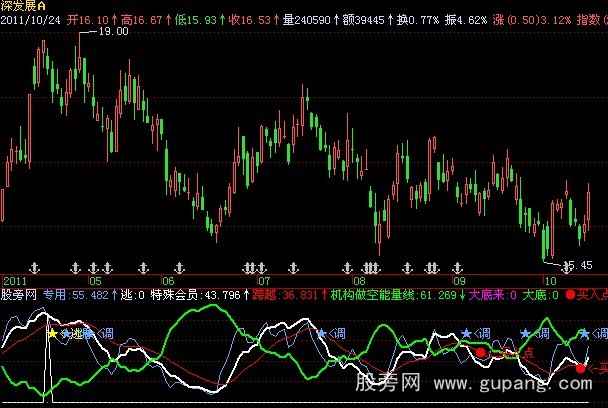The width and height of the screenshot is (608, 408).
Task: Click the red 36.831 indicator value
Action: coord(300,295)
